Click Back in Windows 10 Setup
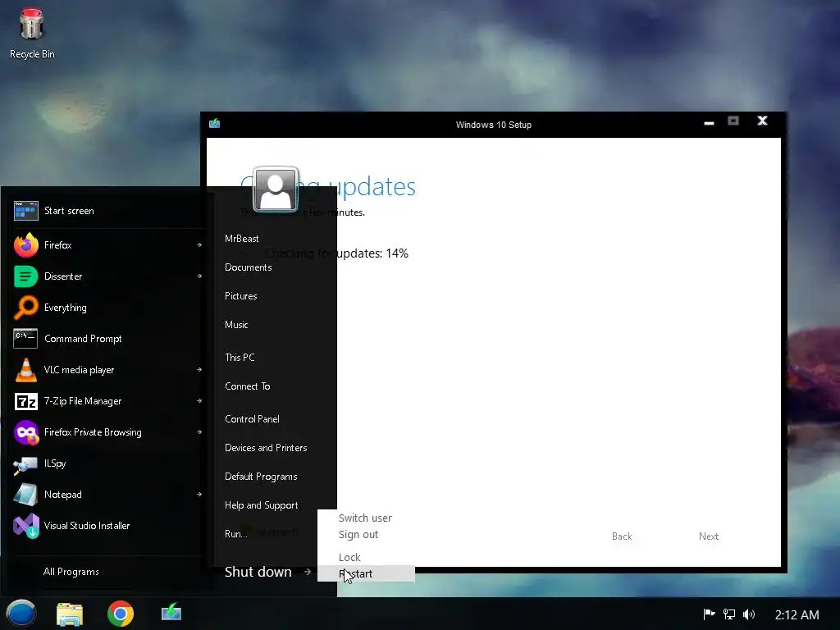840x630 pixels. point(622,536)
